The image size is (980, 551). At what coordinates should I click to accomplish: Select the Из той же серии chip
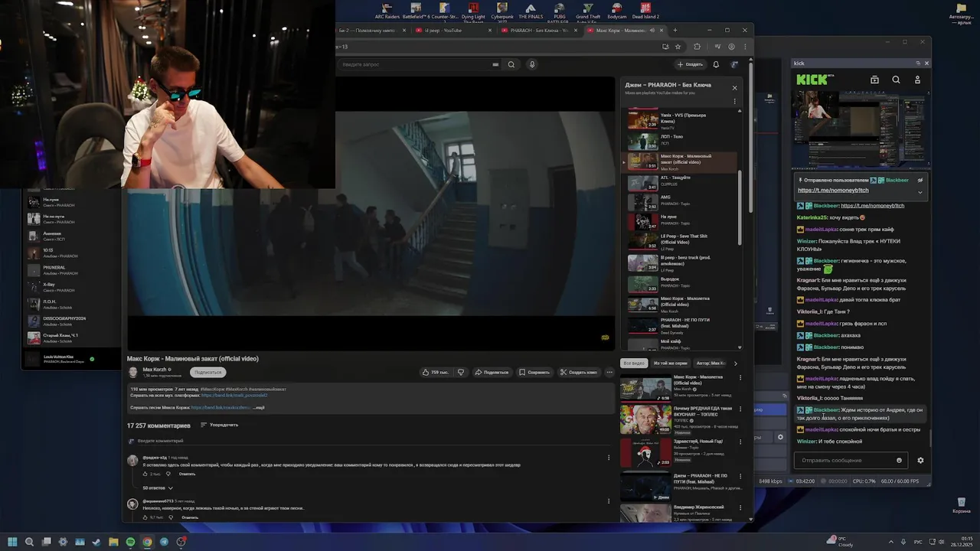click(671, 363)
